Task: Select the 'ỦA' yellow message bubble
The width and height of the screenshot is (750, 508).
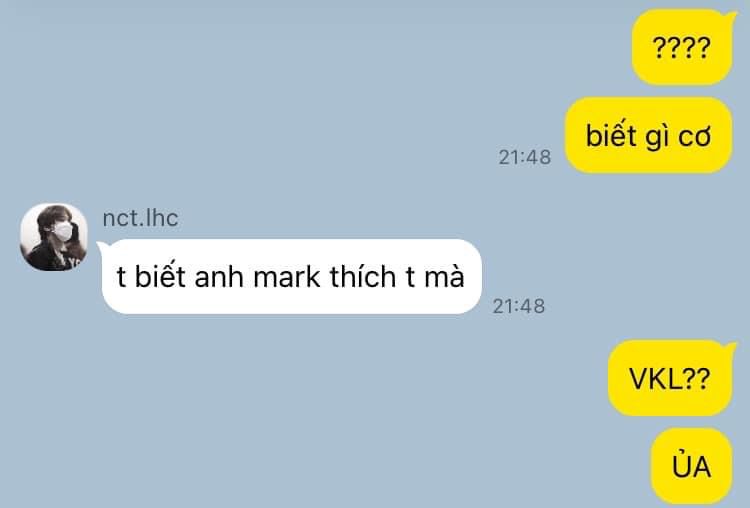Action: (692, 467)
